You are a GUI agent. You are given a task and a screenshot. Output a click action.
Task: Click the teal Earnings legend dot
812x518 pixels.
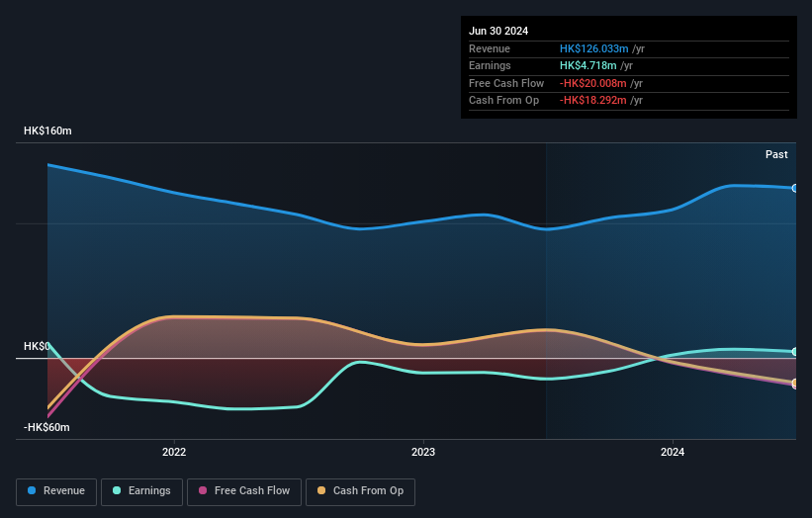117,490
